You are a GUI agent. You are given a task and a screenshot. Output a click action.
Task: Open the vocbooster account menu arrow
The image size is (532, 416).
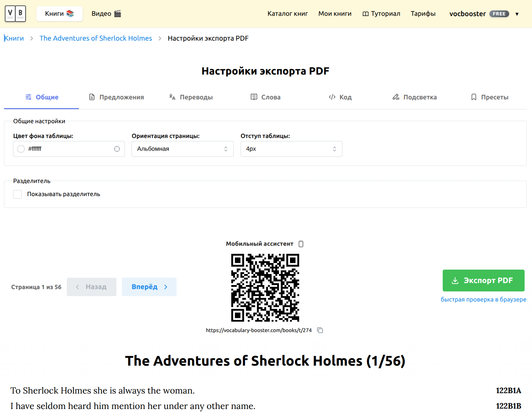[517, 14]
